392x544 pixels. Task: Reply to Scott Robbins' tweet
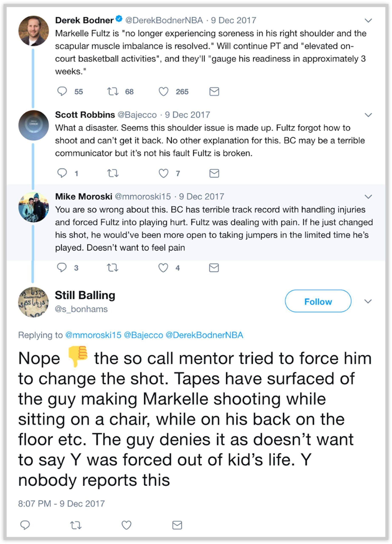click(62, 173)
